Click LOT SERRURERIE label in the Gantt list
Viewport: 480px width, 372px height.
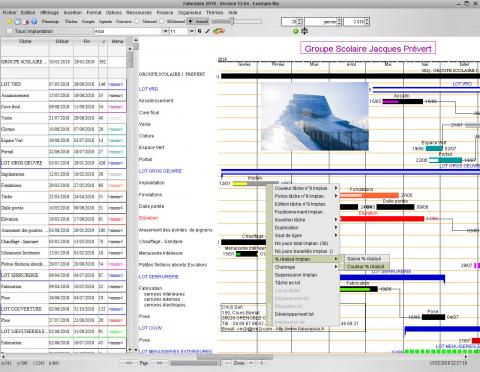coord(159,277)
